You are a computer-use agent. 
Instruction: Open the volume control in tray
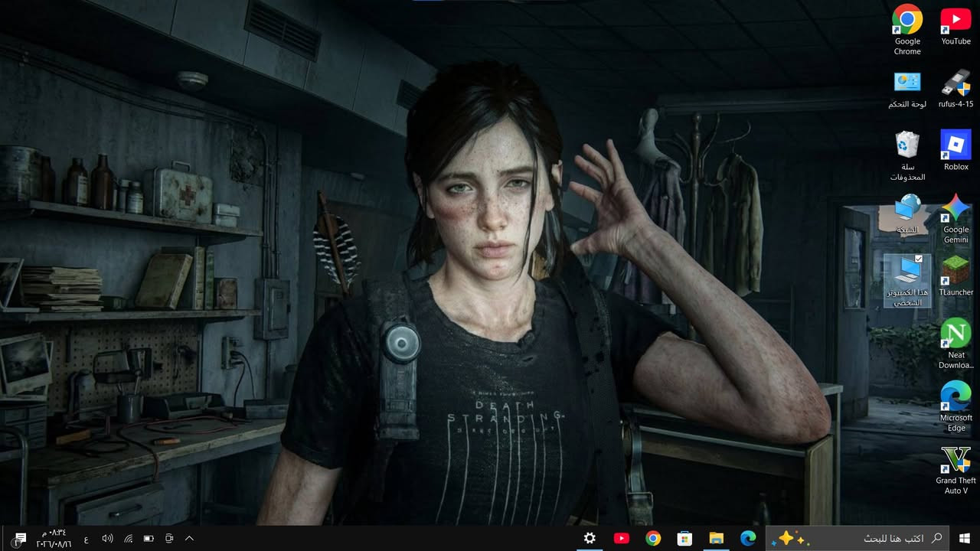click(107, 539)
